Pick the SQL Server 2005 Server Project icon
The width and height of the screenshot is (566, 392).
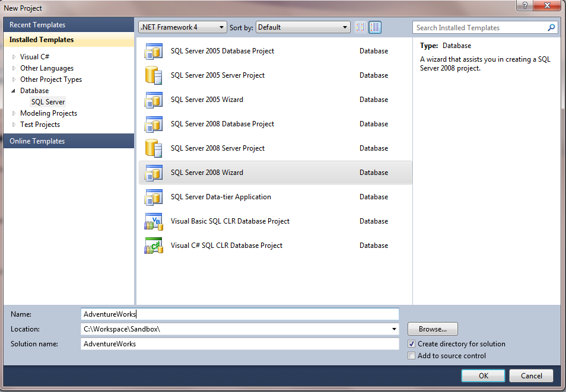tap(154, 75)
